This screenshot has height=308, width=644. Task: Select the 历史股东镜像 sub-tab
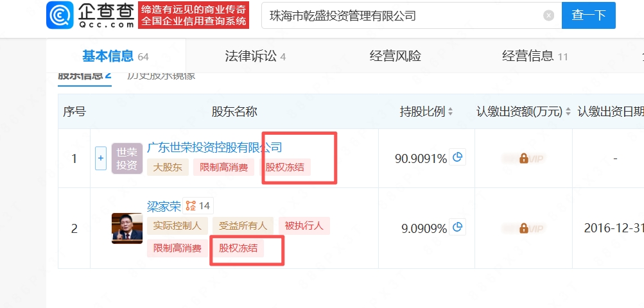pyautogui.click(x=161, y=76)
